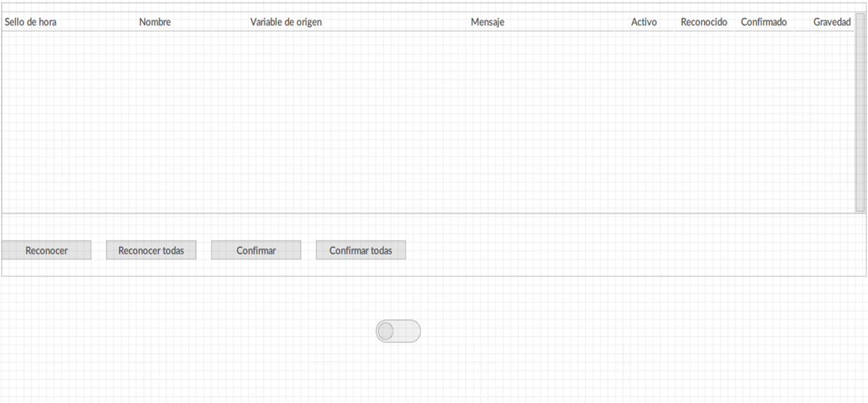Click the Activo column header

point(644,22)
